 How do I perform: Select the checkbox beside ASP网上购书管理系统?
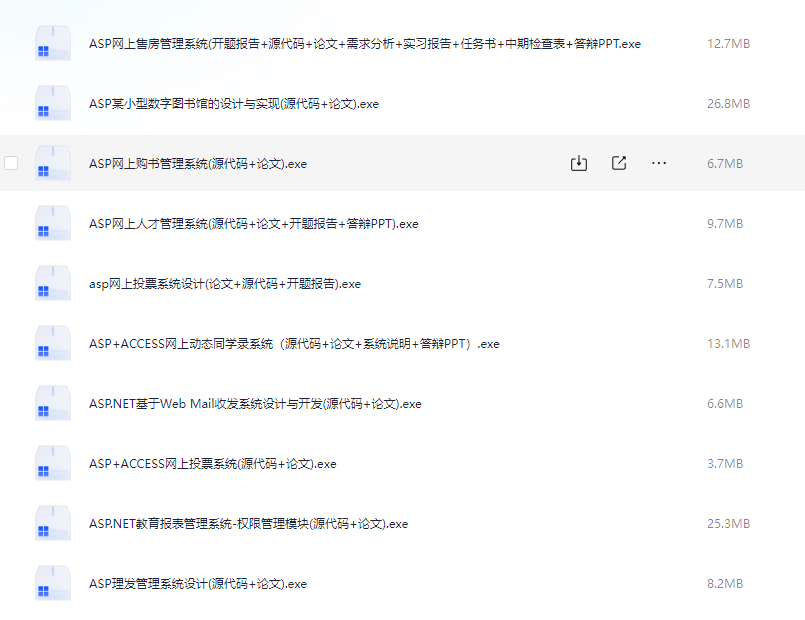[x=11, y=163]
